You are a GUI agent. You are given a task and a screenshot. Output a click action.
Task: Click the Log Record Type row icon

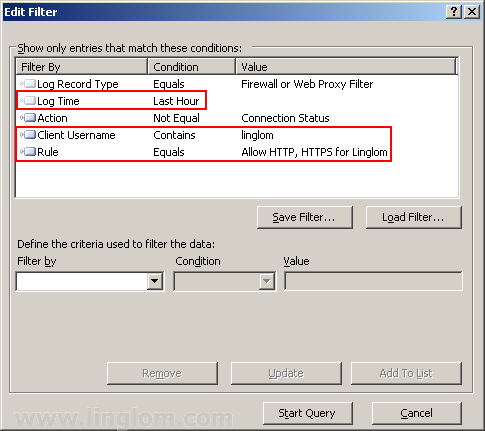[x=28, y=84]
